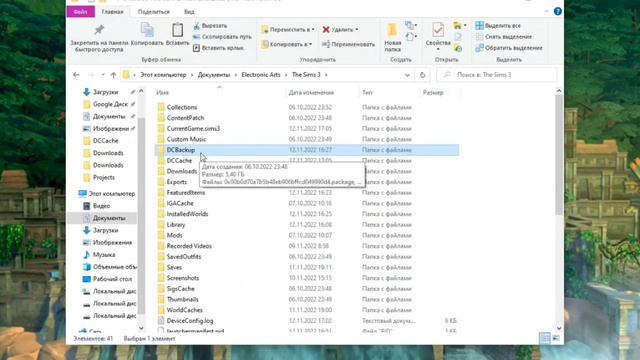Image resolution: width=640 pixels, height=360 pixels.
Task: Switch to the Вид tab
Action: 189,12
